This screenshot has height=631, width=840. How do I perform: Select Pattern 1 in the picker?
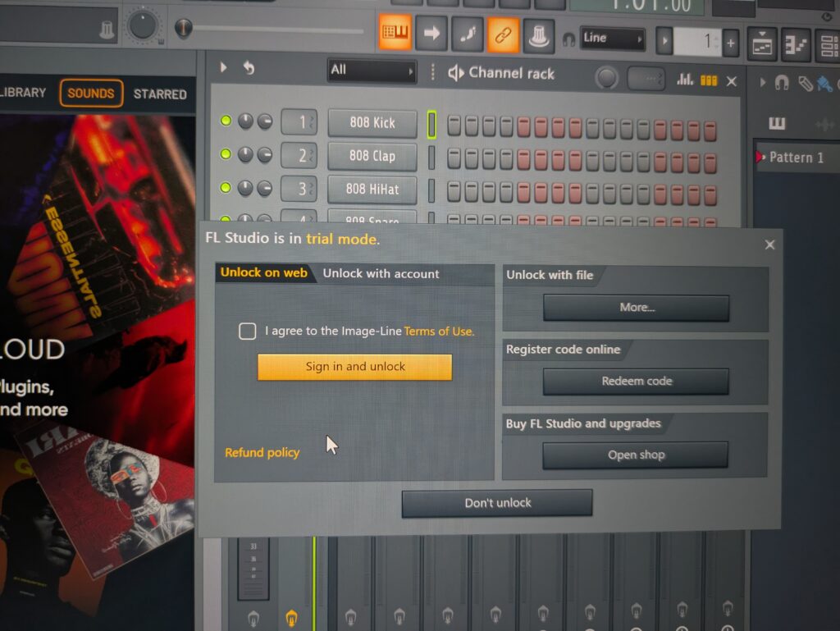point(796,158)
